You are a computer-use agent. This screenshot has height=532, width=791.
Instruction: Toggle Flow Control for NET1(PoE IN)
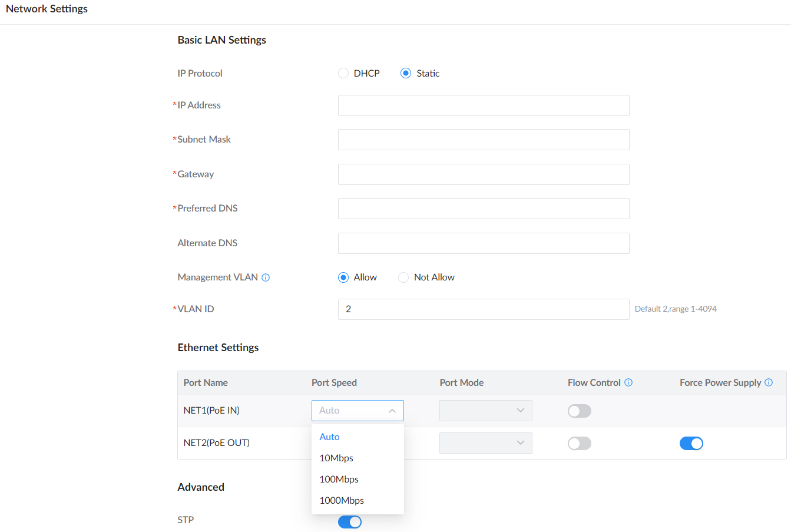(x=580, y=411)
